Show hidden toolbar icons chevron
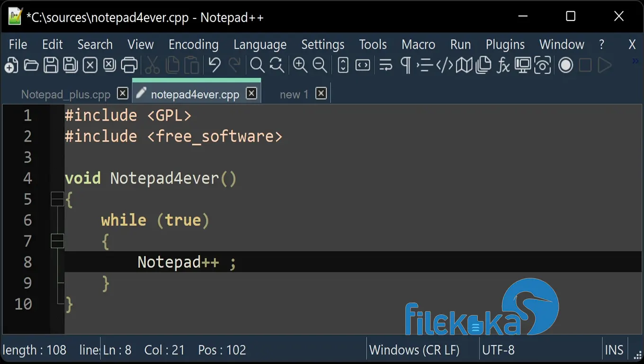 point(635,61)
